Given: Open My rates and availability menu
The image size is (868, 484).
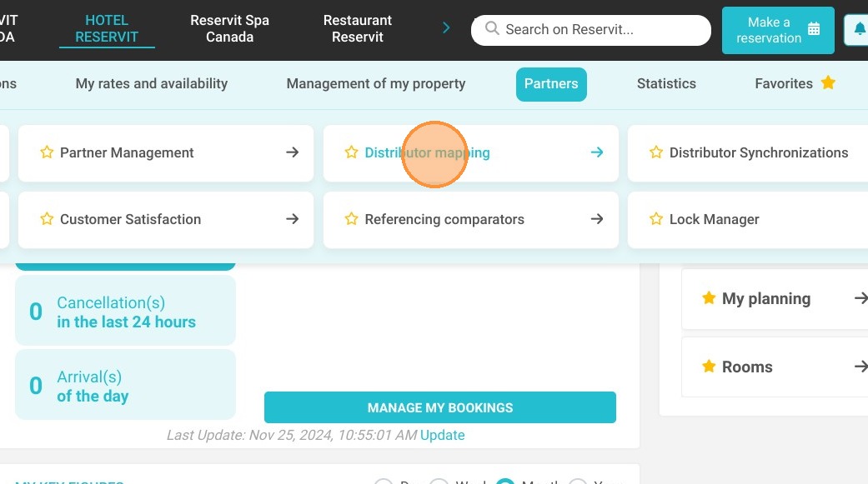Looking at the screenshot, I should coord(152,83).
